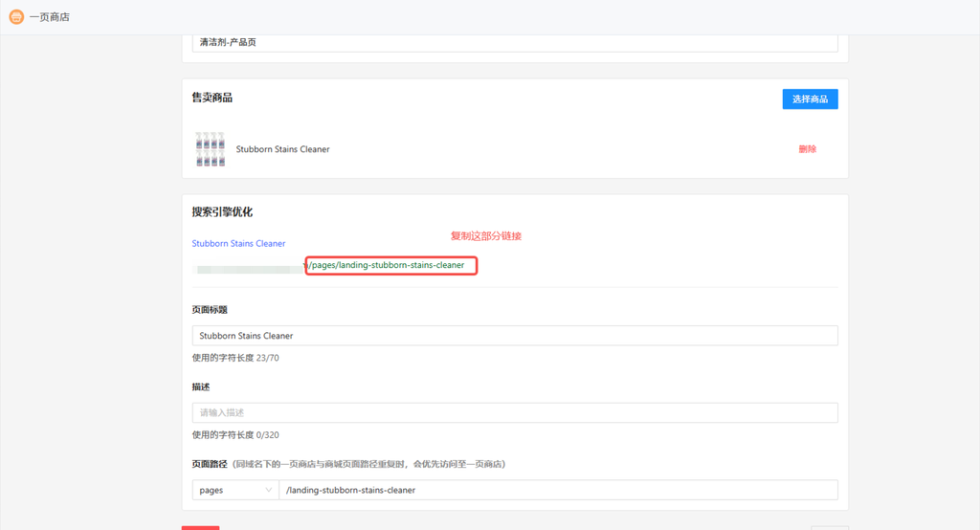
Task: Open the Stubborn Stains Cleaner product thumbnail
Action: pos(210,149)
